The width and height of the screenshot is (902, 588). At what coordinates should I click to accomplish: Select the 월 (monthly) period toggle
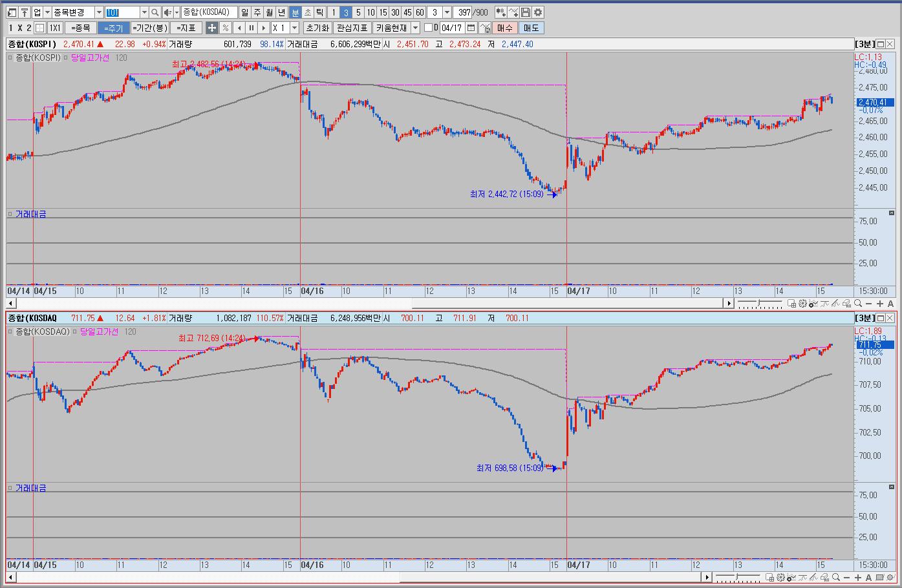click(269, 12)
